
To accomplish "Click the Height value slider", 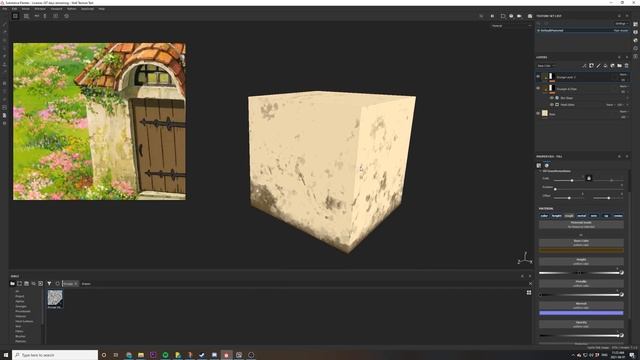I will (x=580, y=273).
